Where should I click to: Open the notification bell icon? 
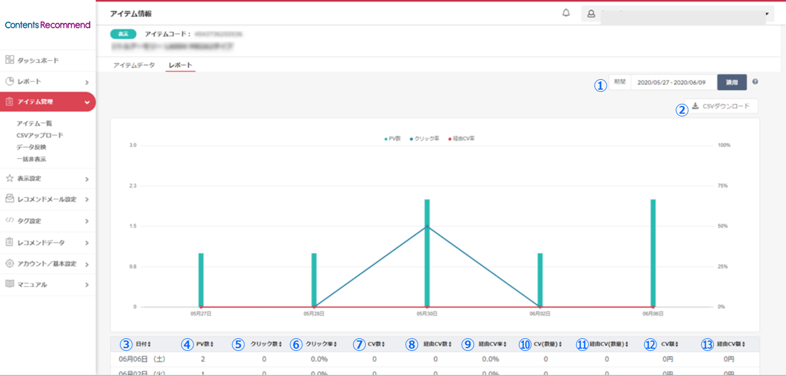click(566, 13)
